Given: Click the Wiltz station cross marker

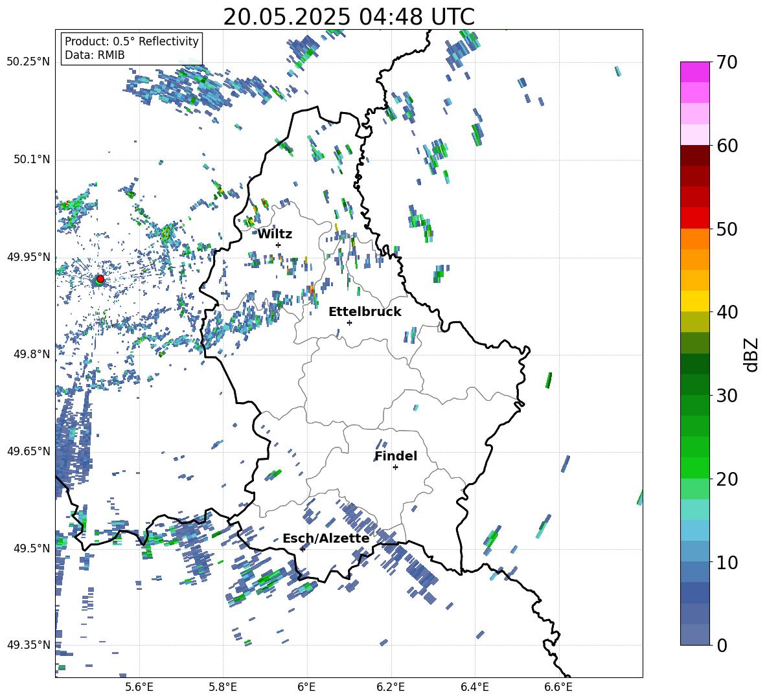Looking at the screenshot, I should click(279, 245).
